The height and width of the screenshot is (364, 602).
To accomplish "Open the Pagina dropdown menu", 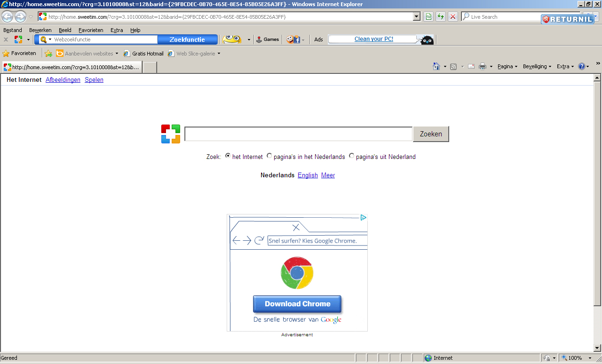I will point(507,67).
